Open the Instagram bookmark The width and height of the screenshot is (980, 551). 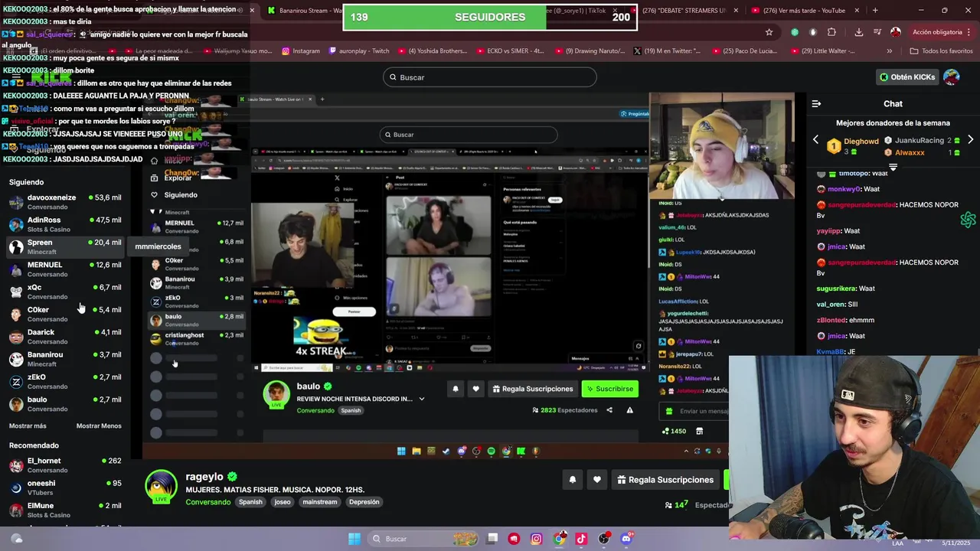pyautogui.click(x=301, y=51)
